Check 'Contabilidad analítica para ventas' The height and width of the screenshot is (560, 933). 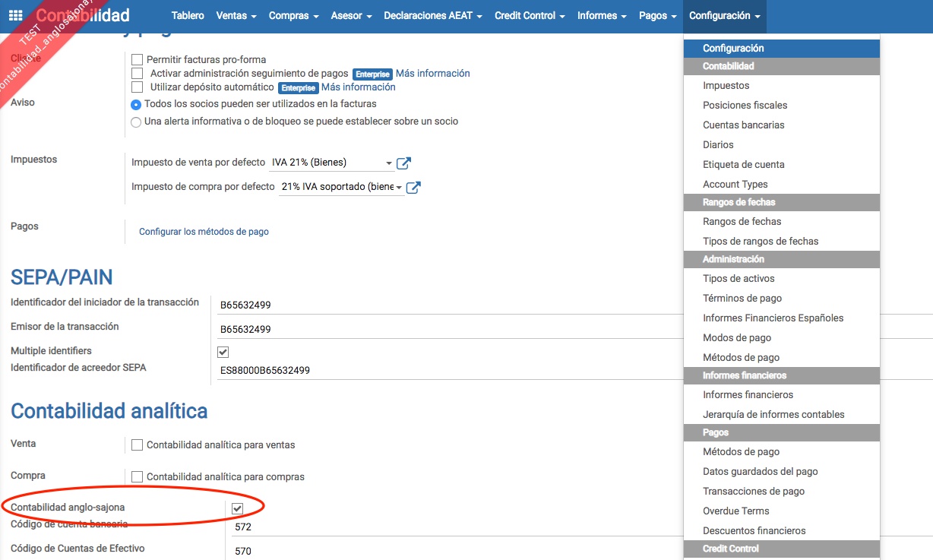[x=138, y=445]
